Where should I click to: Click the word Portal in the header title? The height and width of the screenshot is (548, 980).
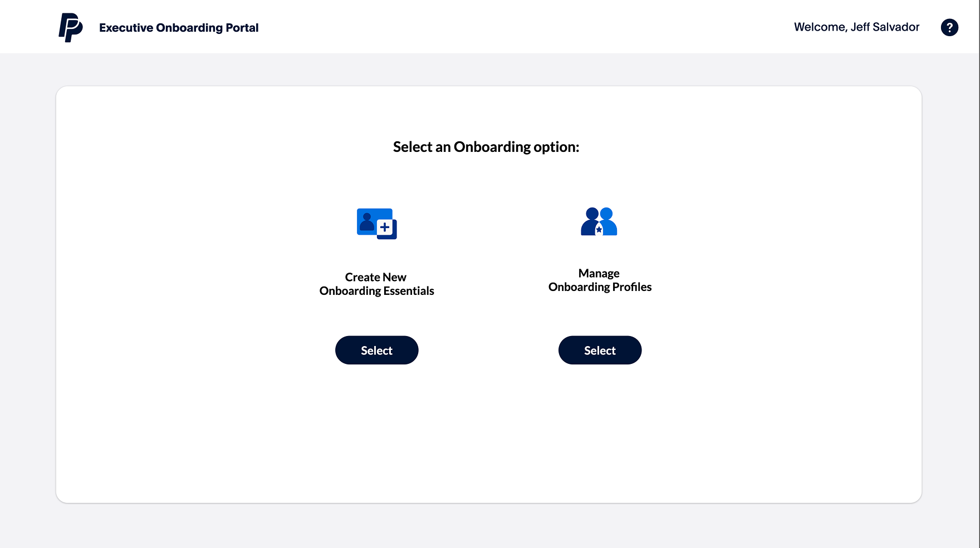pos(242,28)
